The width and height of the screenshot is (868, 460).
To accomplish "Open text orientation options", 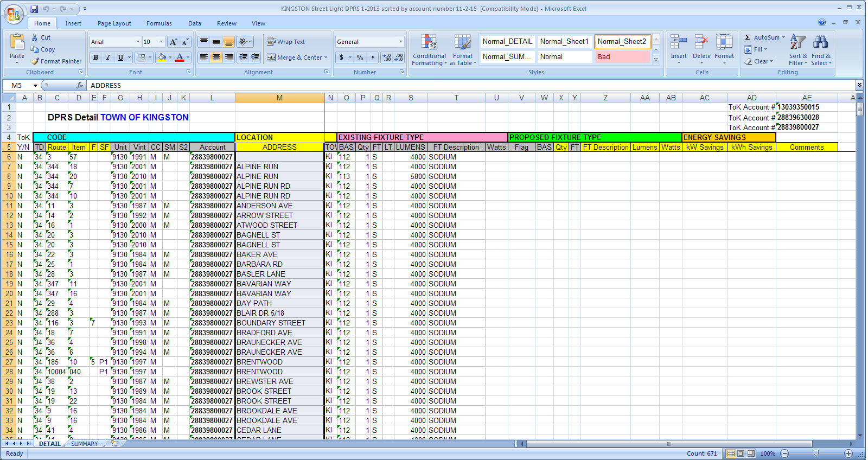I will pos(245,42).
